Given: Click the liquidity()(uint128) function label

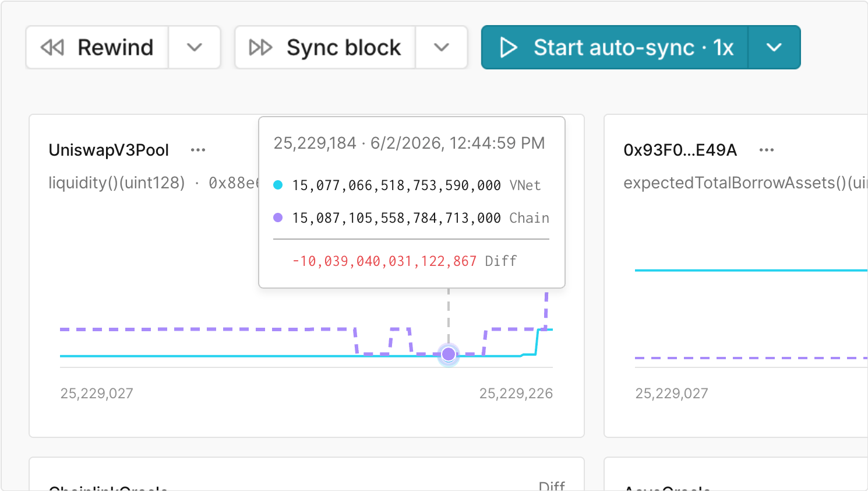Looking at the screenshot, I should pyautogui.click(x=117, y=183).
